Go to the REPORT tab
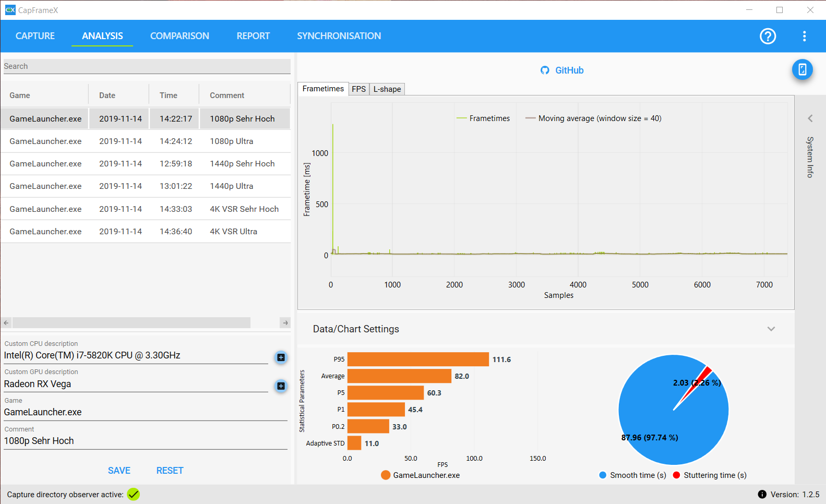The image size is (826, 504). tap(253, 36)
